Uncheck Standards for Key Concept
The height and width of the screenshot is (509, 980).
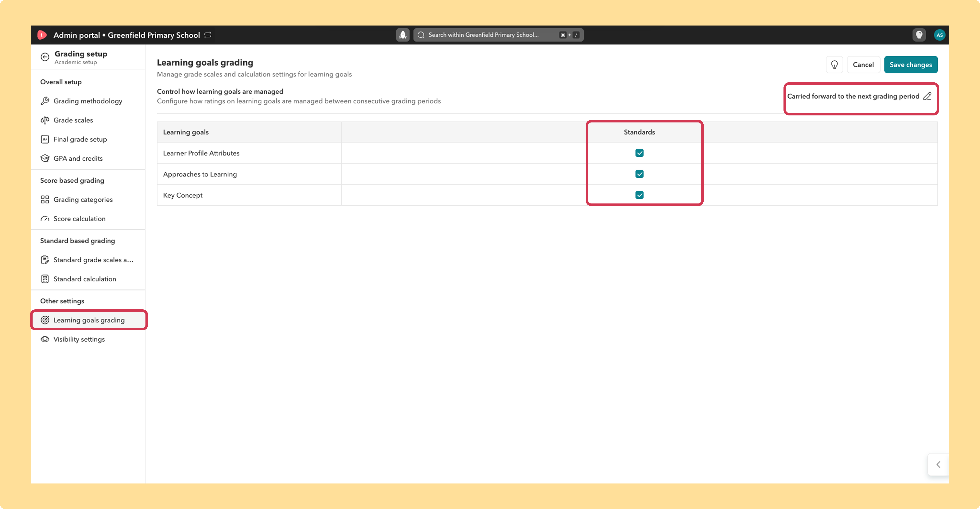click(639, 195)
